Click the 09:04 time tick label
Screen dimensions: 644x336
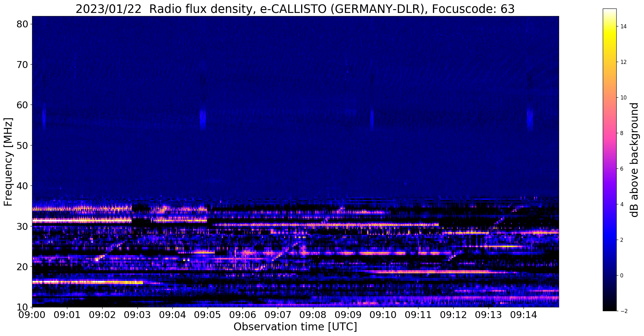pyautogui.click(x=172, y=315)
